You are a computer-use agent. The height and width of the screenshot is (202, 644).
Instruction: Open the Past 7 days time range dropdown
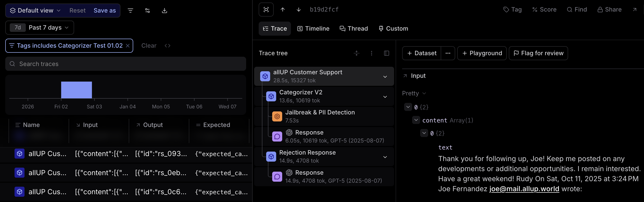click(x=40, y=28)
